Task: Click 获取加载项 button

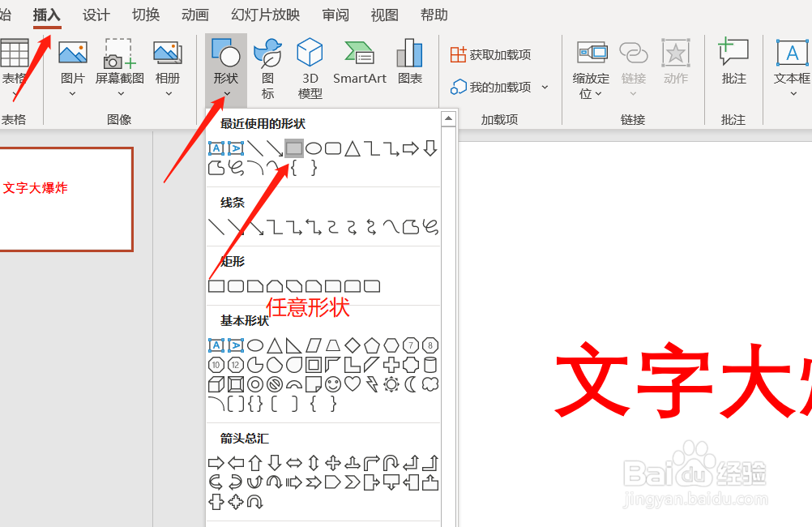Action: tap(490, 54)
